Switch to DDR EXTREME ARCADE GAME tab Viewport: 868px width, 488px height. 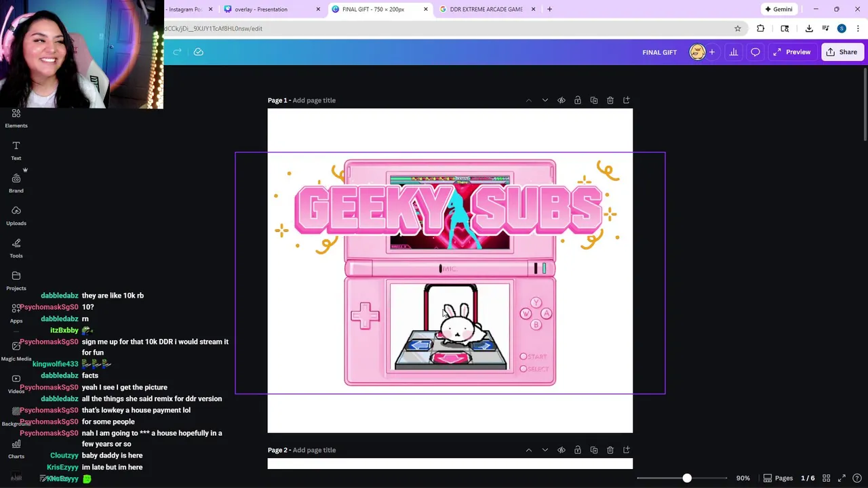[x=486, y=9]
